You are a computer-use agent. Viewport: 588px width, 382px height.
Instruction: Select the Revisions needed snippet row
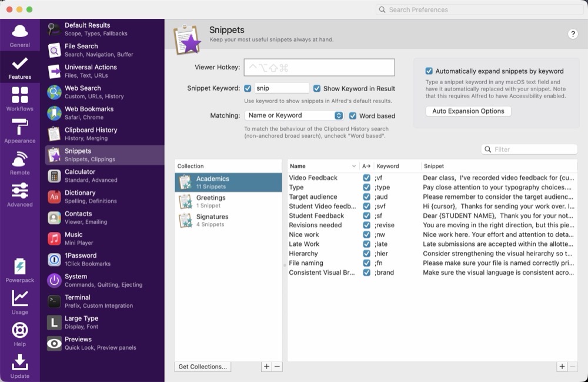tap(432, 225)
